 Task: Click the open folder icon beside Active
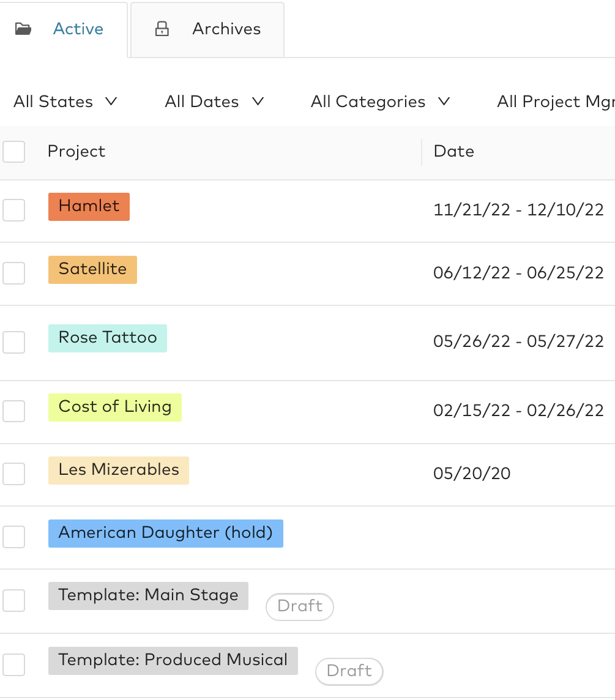point(23,28)
